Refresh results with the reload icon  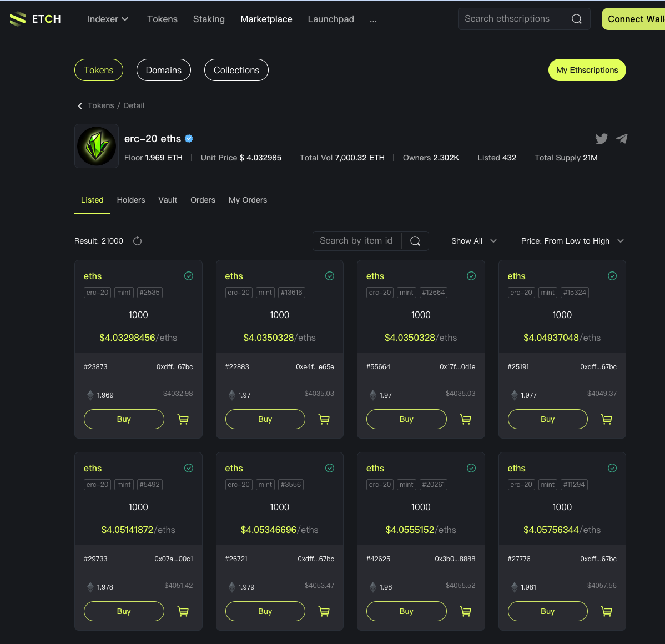pos(138,241)
